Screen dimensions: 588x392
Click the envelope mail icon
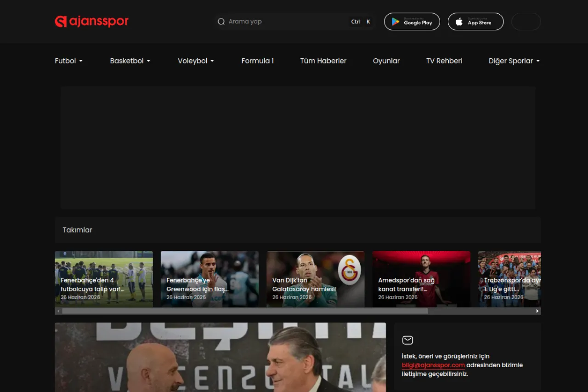click(407, 340)
